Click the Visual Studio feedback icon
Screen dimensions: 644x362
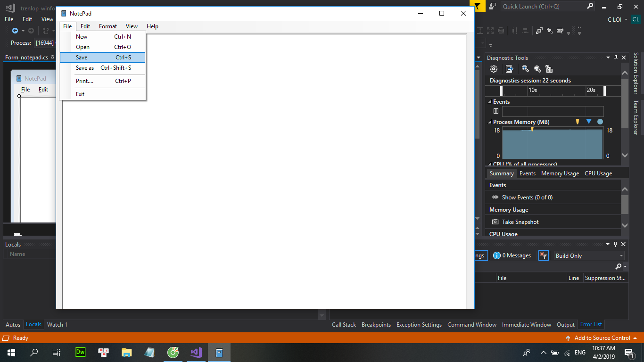point(493,6)
